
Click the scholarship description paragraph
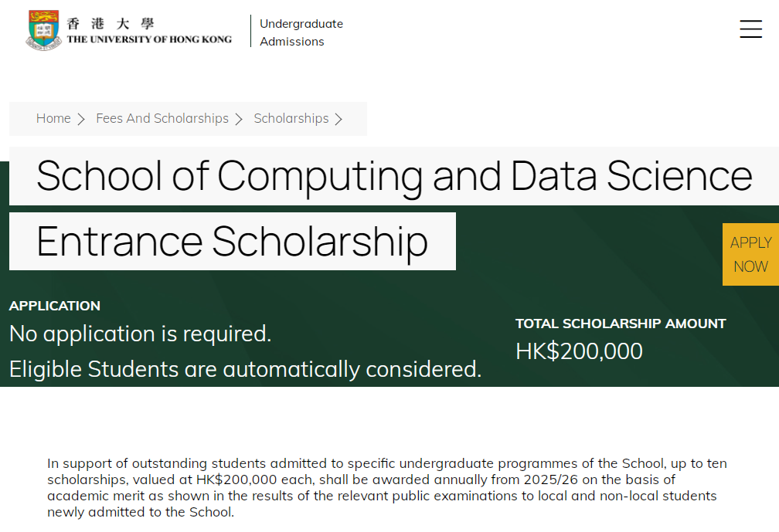pos(387,487)
